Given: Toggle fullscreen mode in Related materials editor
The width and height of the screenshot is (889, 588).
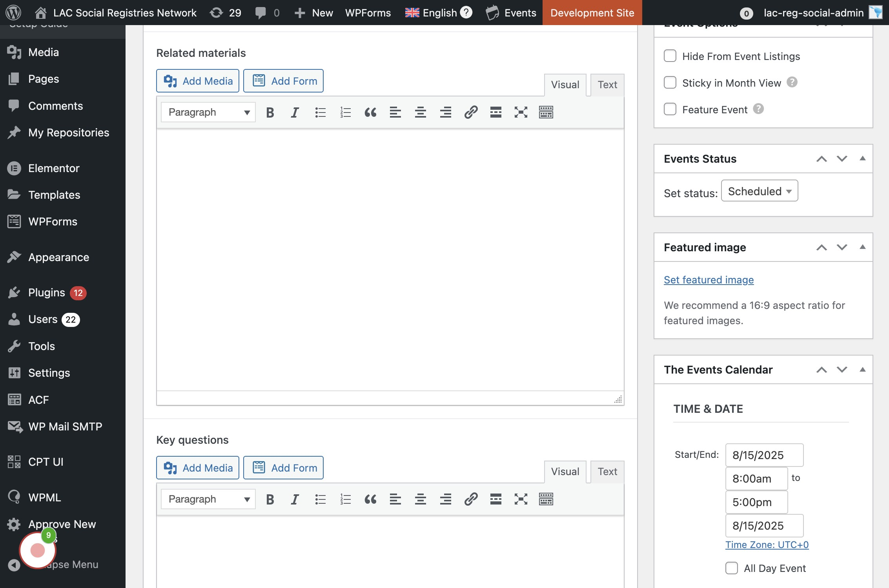Looking at the screenshot, I should tap(521, 113).
